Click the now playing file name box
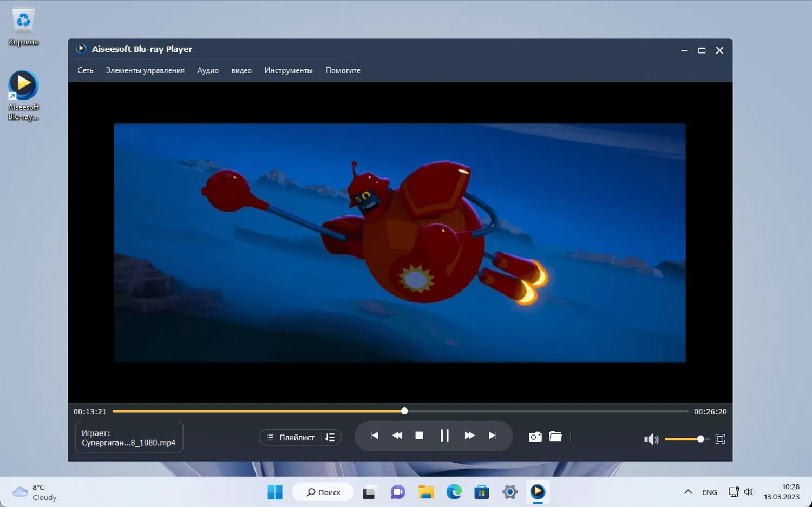812x507 pixels. (x=129, y=437)
